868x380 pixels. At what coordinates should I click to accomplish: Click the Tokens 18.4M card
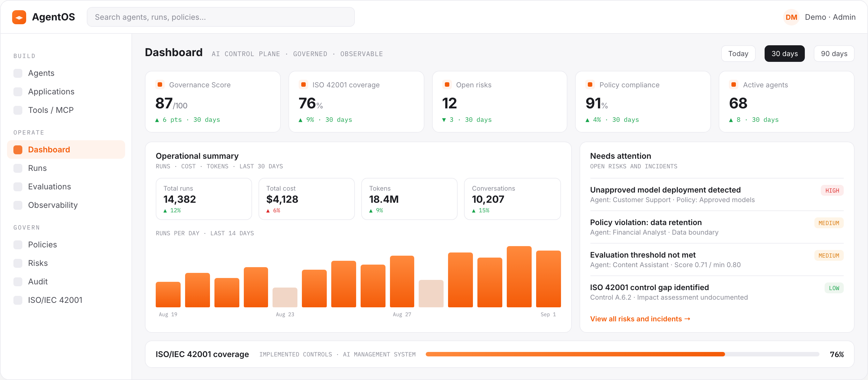pyautogui.click(x=409, y=199)
